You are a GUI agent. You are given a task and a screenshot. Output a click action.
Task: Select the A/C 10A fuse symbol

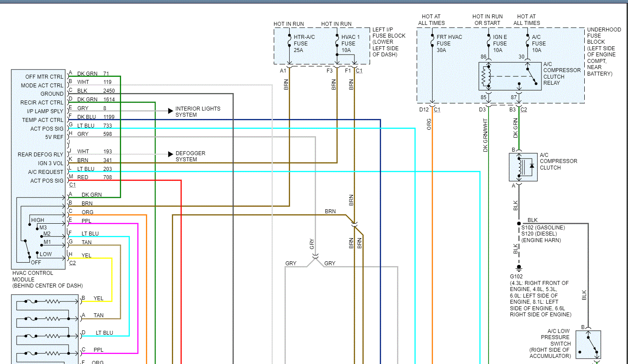click(527, 42)
